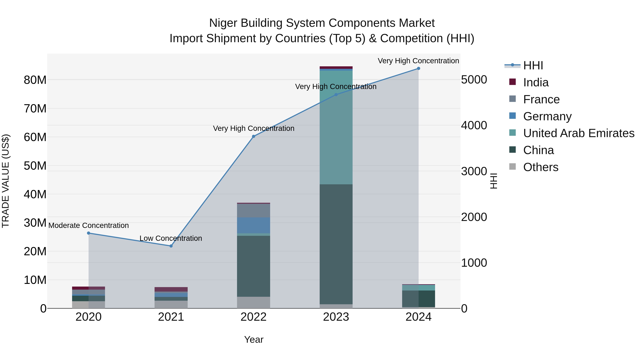
Task: Click the UAE teal legend swatch
Action: (513, 133)
